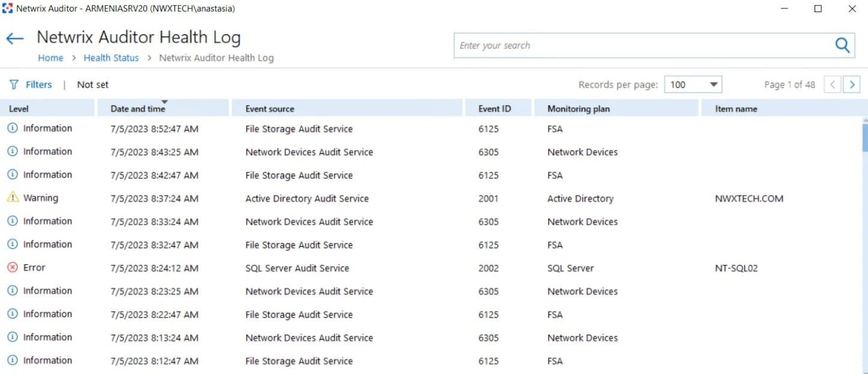Click the information icon on 8:13:24 AM row

13,337
